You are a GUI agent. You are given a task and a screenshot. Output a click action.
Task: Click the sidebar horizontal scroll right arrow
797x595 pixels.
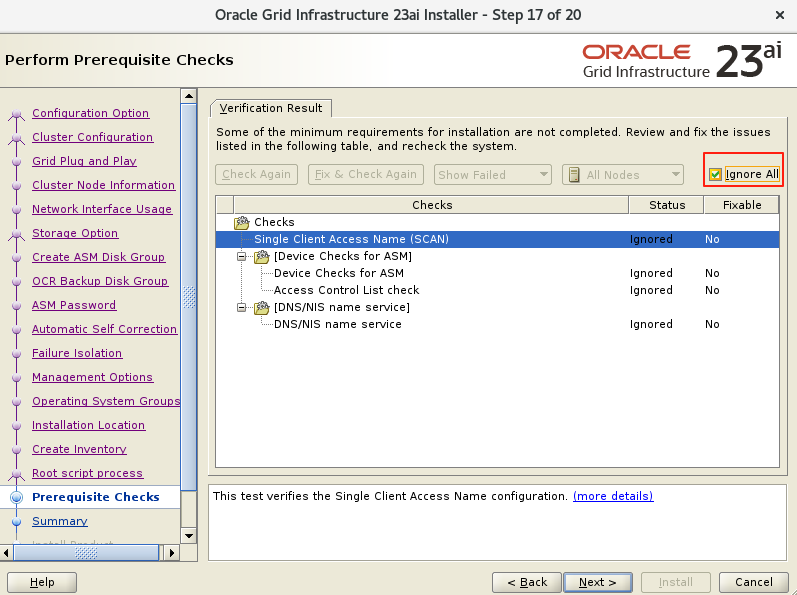[172, 553]
